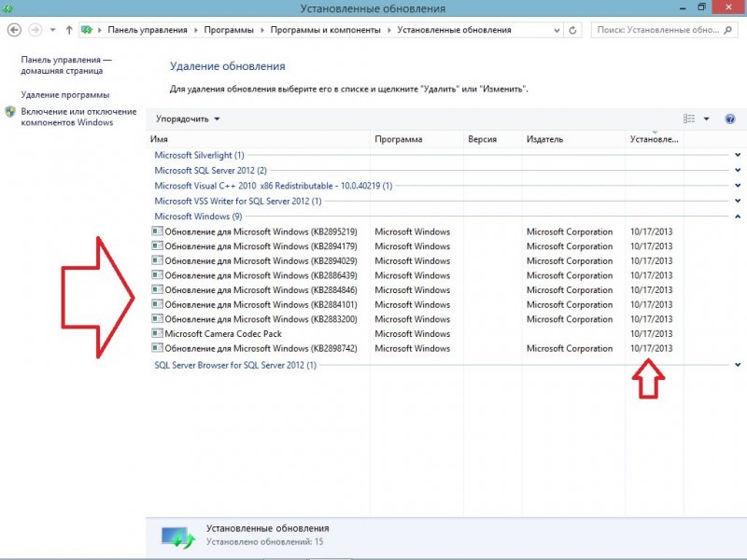Focus the Поиск: Установленные обновления search field
The width and height of the screenshot is (747, 560).
click(664, 30)
